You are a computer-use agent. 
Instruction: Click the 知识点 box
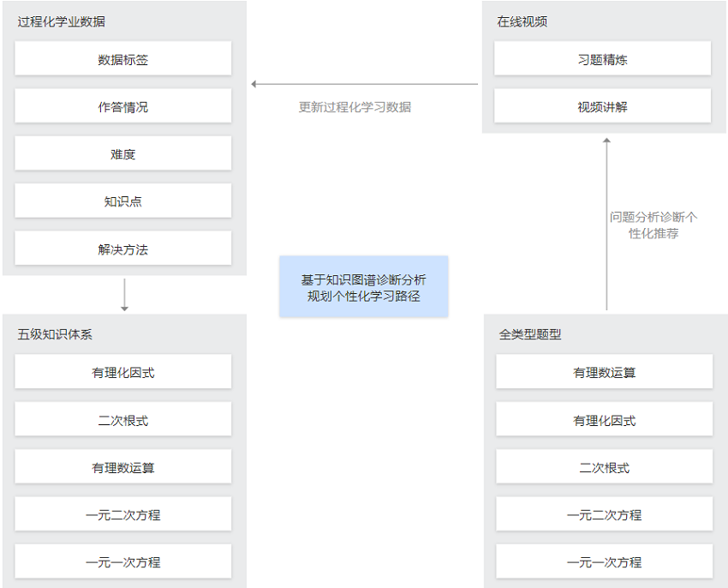[123, 201]
